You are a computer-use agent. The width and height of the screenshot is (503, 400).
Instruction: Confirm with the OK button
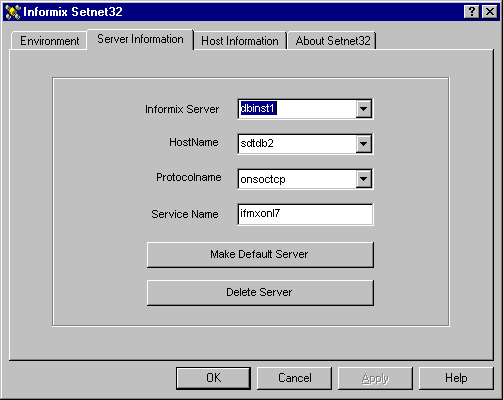click(213, 378)
